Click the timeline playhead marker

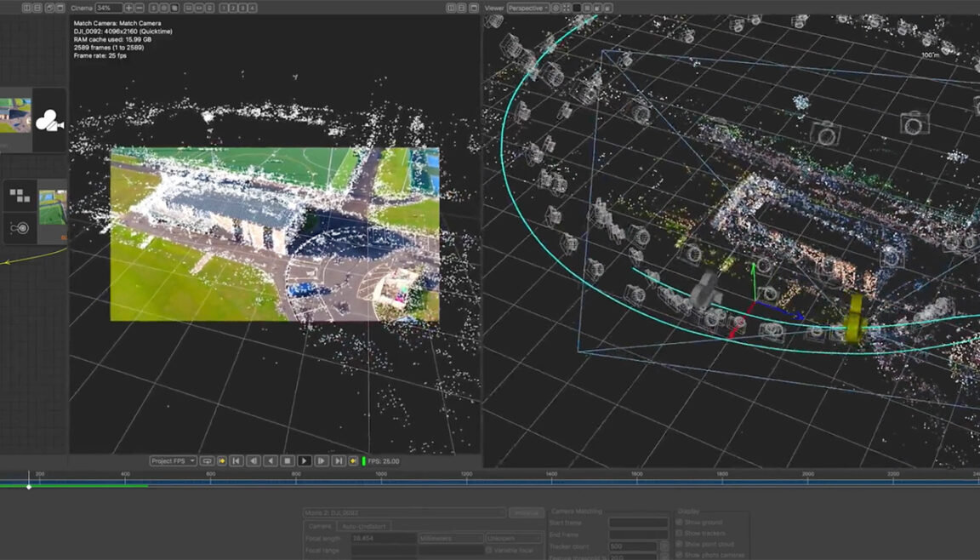tap(29, 486)
